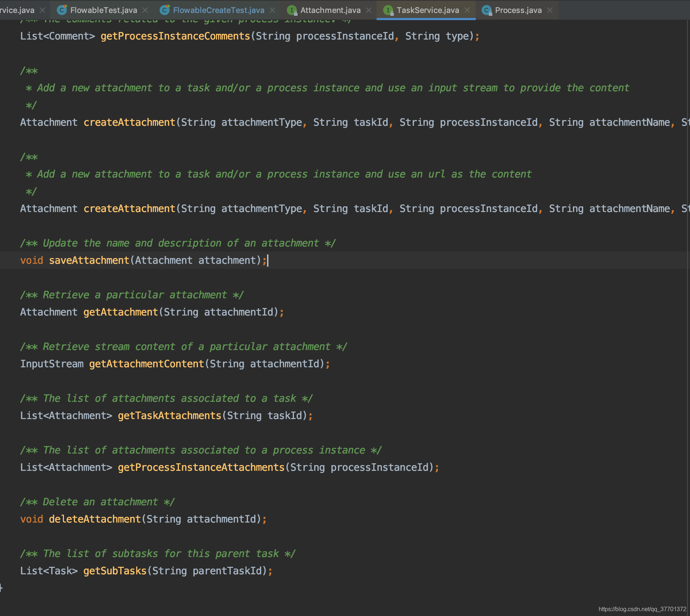Click the Process.java class icon
690x616 pixels.
click(487, 10)
